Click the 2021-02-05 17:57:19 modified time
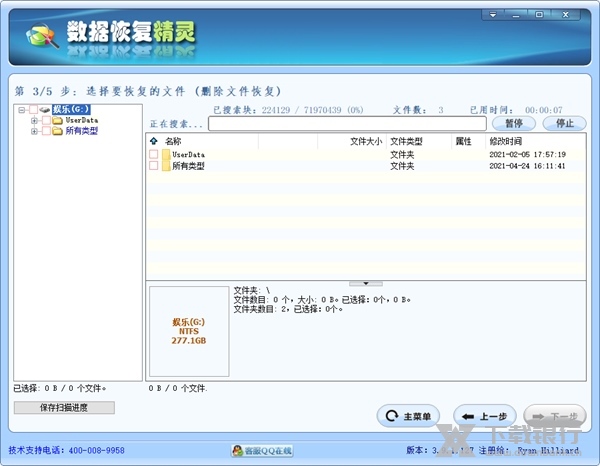 tap(527, 155)
